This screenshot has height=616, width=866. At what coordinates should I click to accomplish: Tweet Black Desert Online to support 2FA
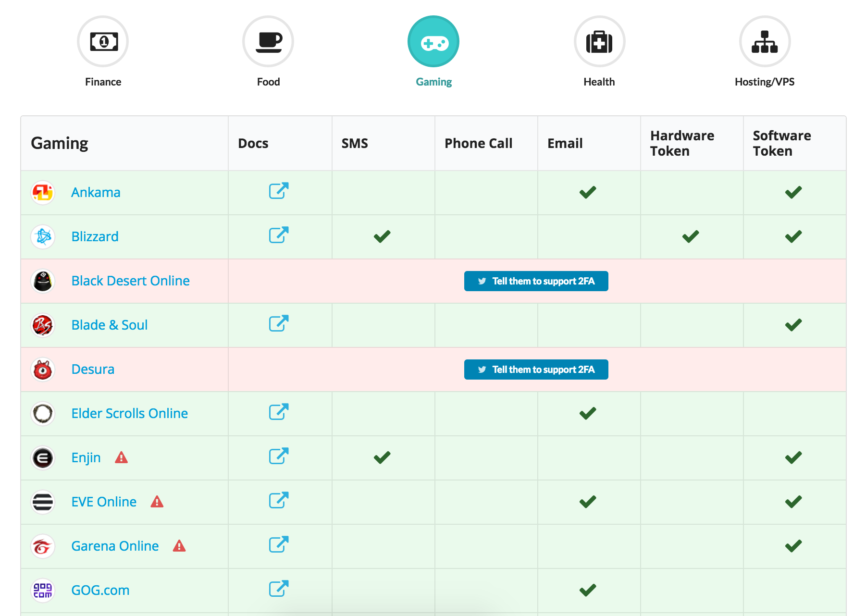pos(536,281)
